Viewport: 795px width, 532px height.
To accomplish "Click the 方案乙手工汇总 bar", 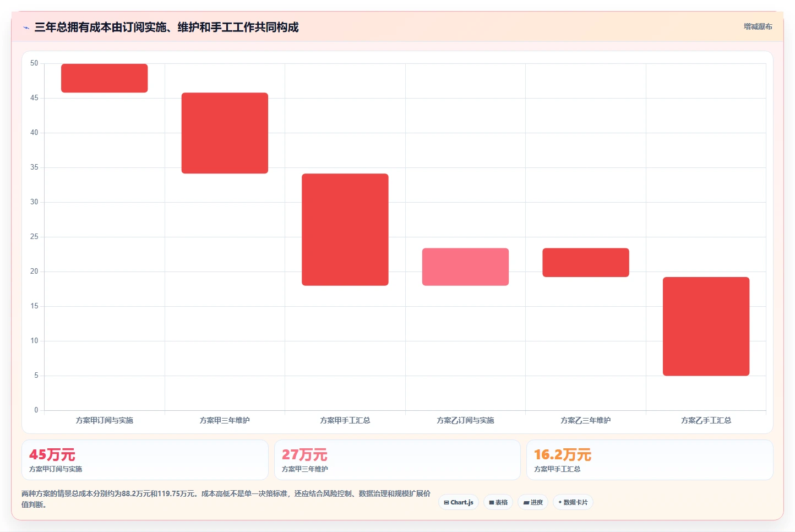I will click(x=706, y=327).
